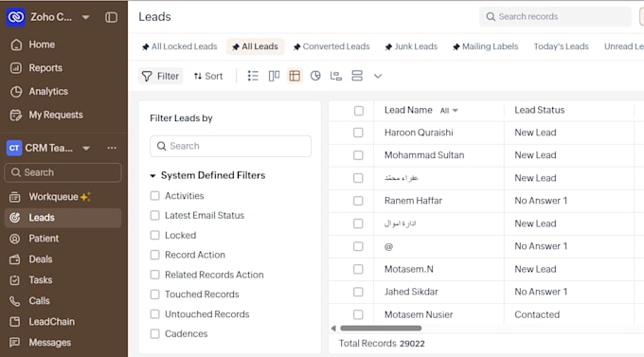Go to the Tasks module
The width and height of the screenshot is (644, 357).
pos(40,280)
